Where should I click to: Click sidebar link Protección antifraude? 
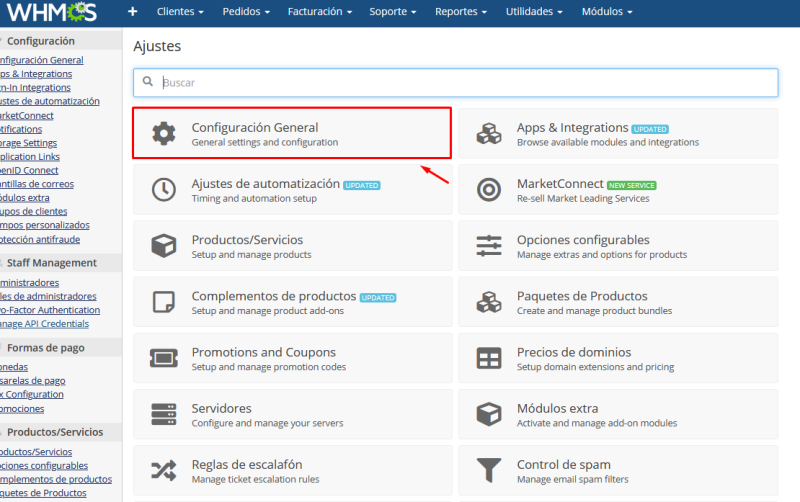coord(40,240)
